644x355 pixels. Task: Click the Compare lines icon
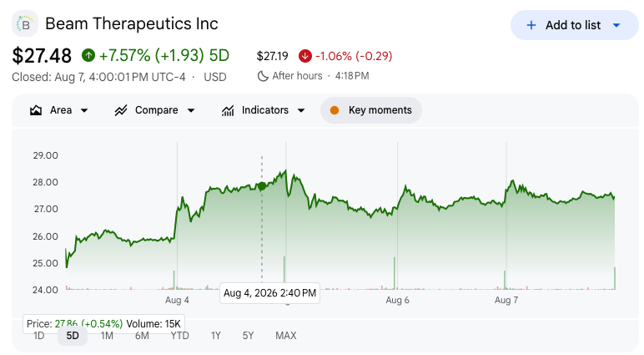click(121, 110)
